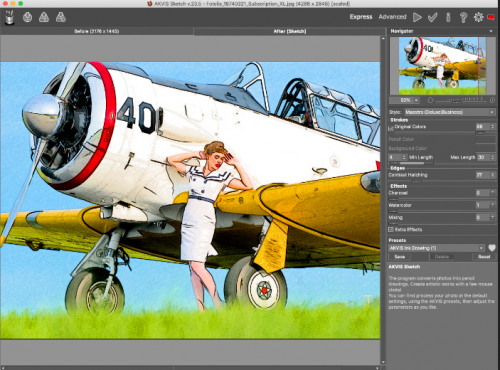Click the Mixing slider track

[442, 223]
